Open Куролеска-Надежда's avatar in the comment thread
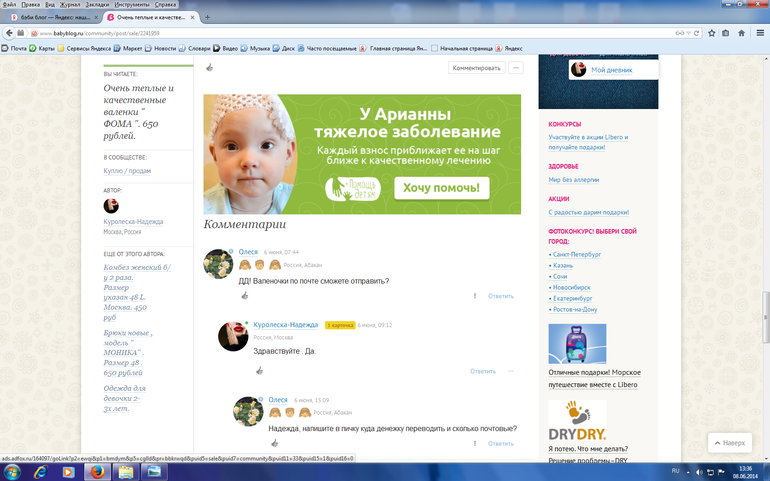 coord(233,337)
